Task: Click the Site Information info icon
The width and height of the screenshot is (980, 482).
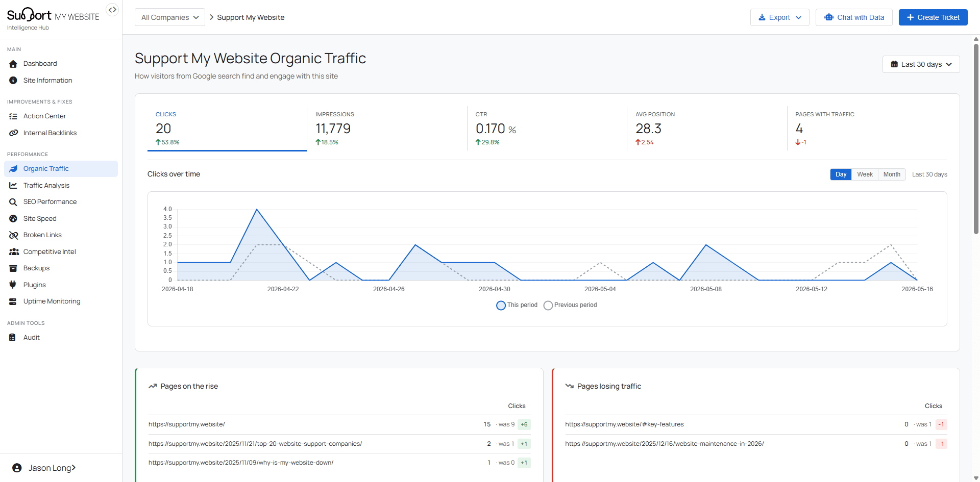Action: pyautogui.click(x=13, y=81)
